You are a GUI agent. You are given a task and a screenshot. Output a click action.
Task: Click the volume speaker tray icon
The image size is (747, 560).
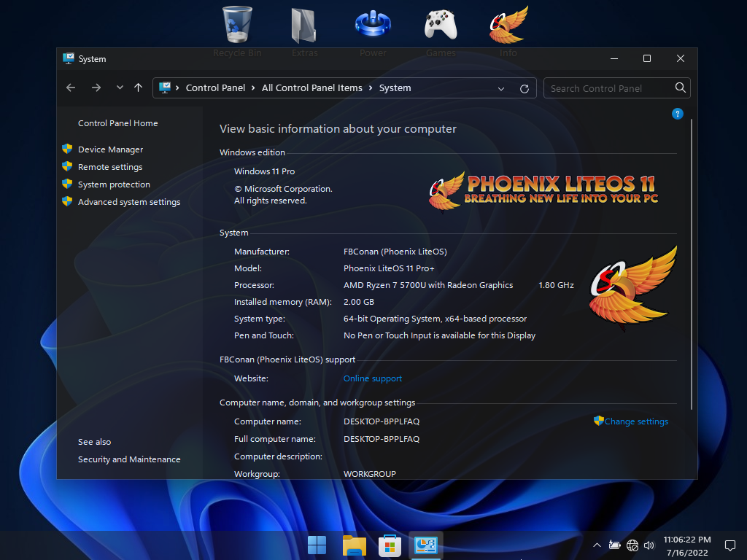(x=649, y=545)
